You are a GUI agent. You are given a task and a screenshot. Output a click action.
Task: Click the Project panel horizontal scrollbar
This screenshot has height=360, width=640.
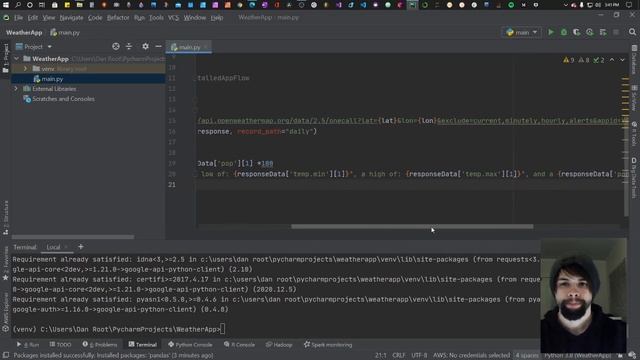73,237
